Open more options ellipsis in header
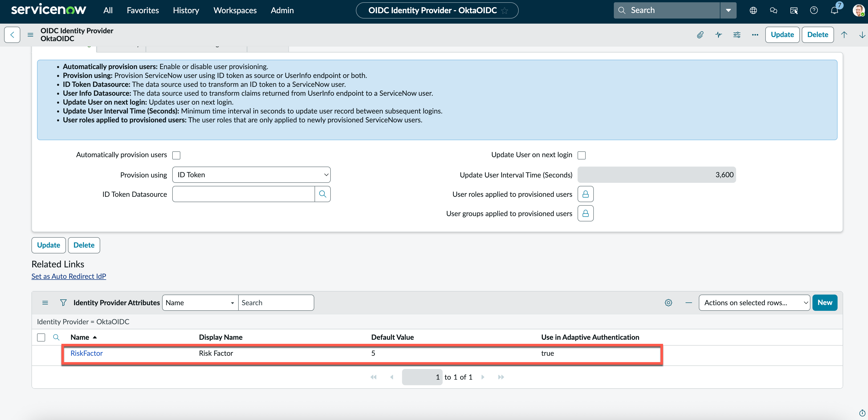Screen dimensions: 868x420 755,35
